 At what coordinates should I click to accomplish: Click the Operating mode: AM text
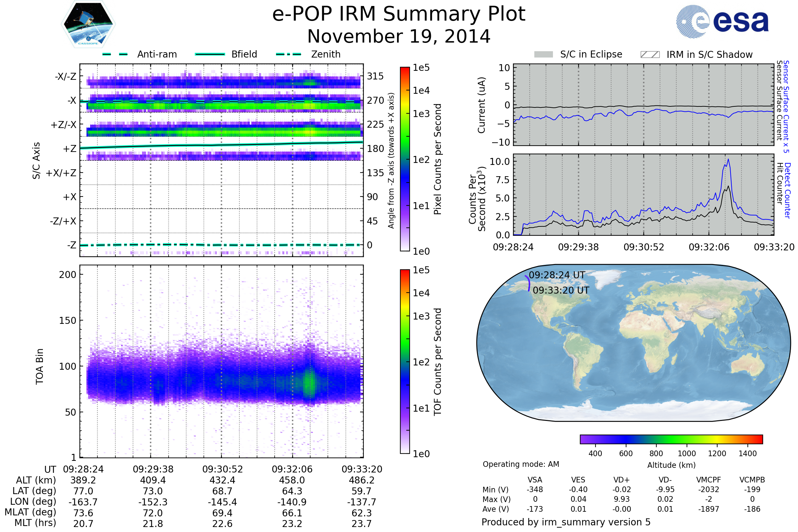coord(521,464)
